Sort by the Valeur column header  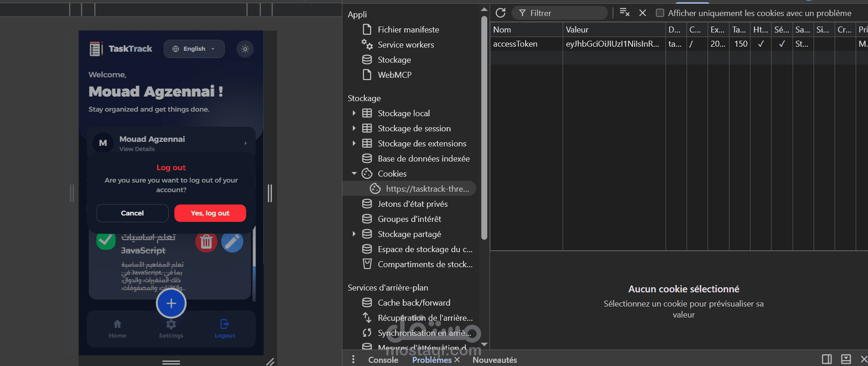[614, 30]
